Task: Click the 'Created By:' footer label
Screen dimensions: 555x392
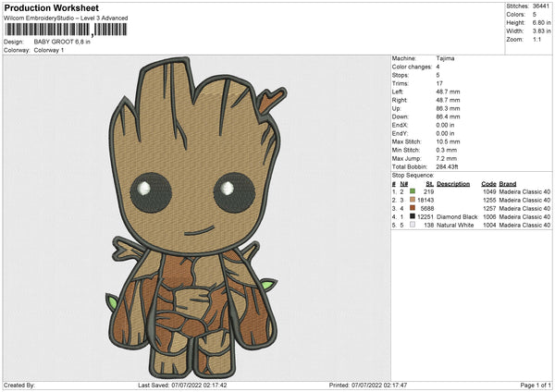Action: click(19, 385)
